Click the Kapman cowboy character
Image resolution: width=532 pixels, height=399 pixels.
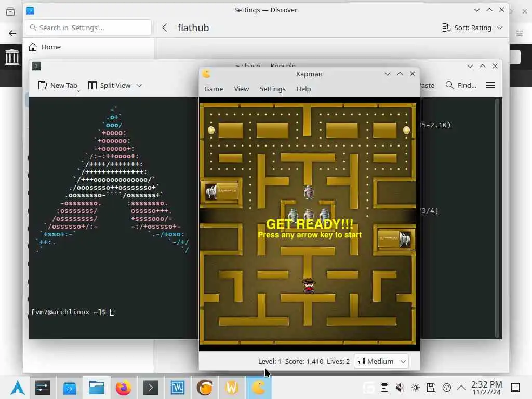click(309, 286)
